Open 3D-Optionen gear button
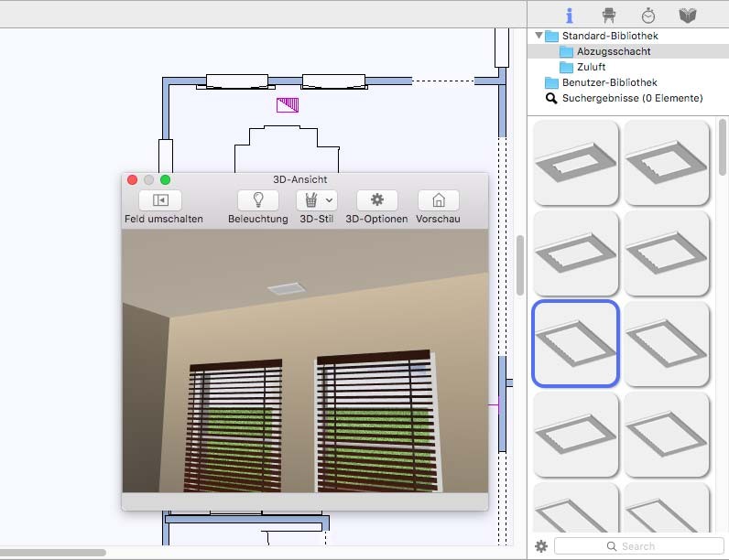This screenshot has width=729, height=560. 377,200
